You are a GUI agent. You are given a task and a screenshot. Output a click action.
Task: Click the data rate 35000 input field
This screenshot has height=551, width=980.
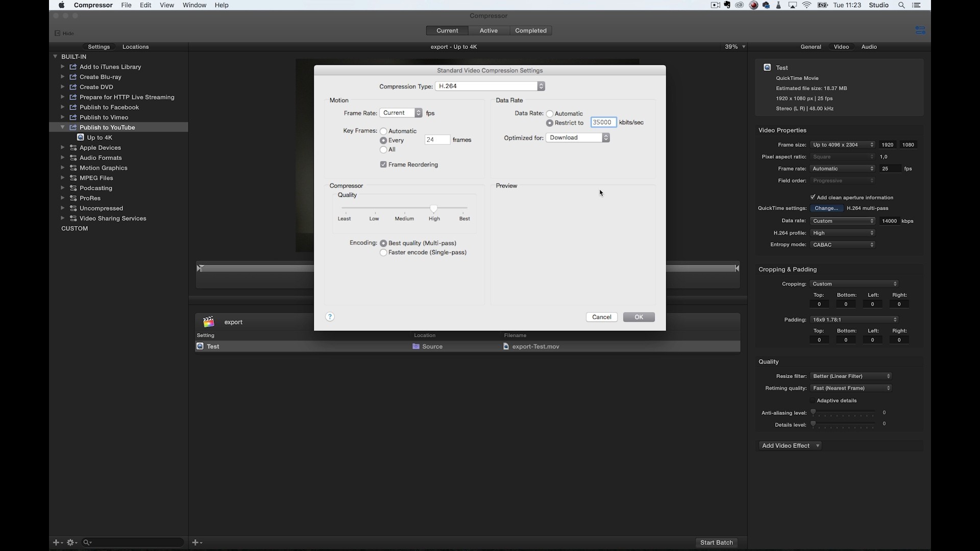pyautogui.click(x=603, y=122)
